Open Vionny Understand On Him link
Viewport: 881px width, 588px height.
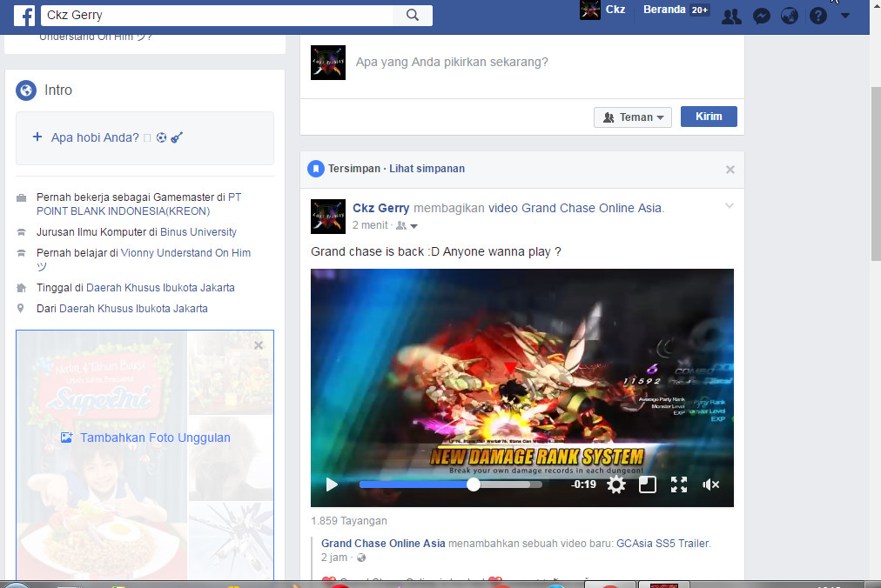185,253
